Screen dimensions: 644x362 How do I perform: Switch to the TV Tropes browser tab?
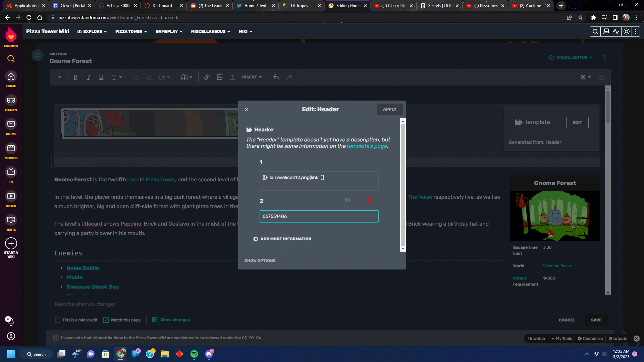[x=299, y=6]
